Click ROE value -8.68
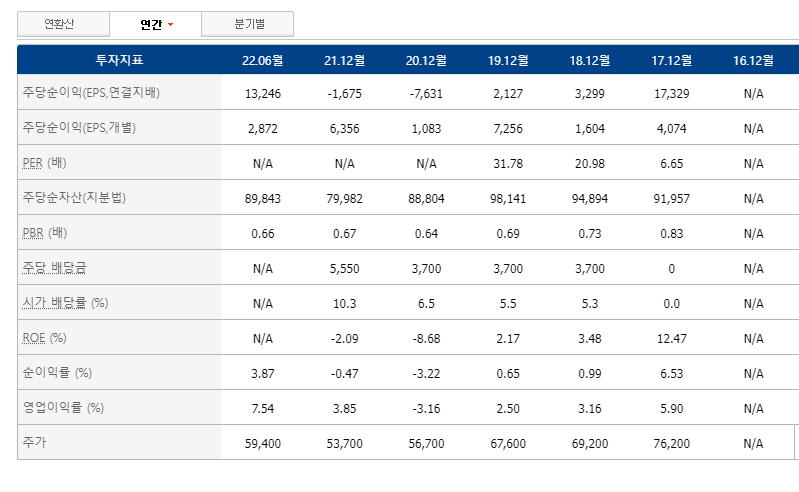Viewport: 799px width, 492px height. tap(426, 339)
